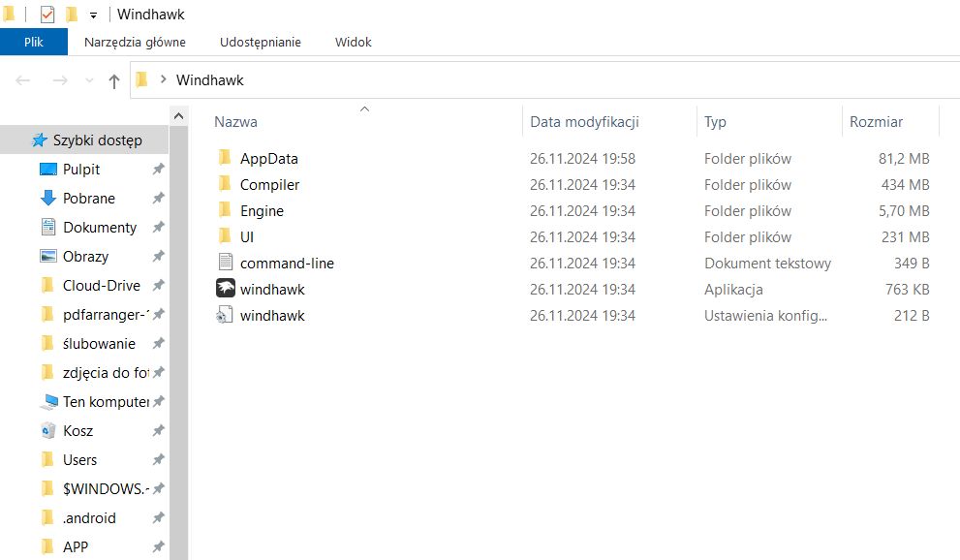Click the 434 MB size value
Image resolution: width=960 pixels, height=560 pixels.
click(x=905, y=185)
